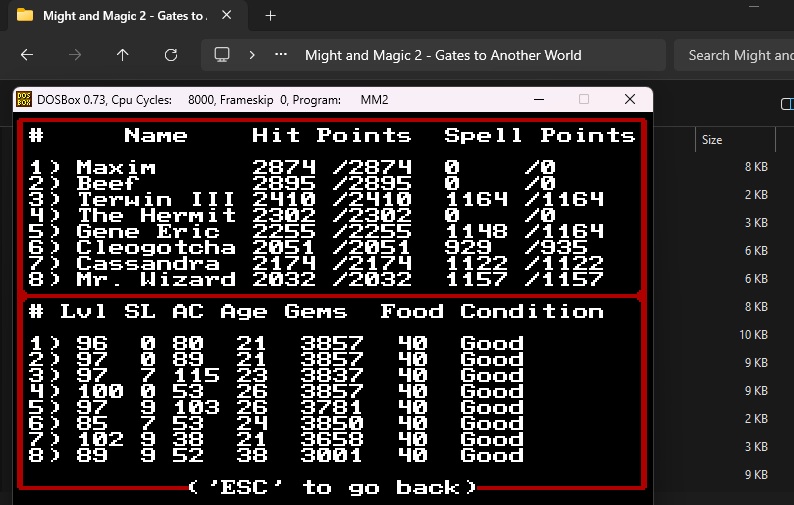
Task: Go up one folder level
Action: (123, 55)
